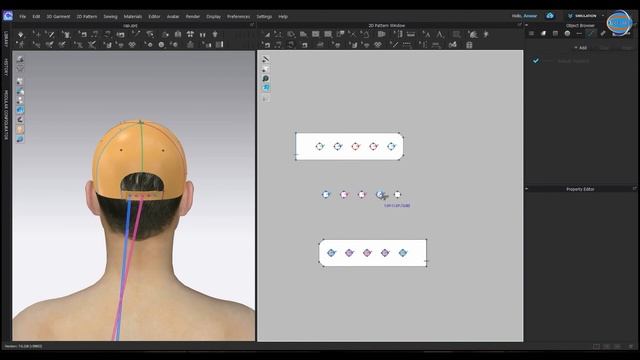This screenshot has width=640, height=360.
Task: Open the Fabric tab in Object Browser
Action: [x=543, y=33]
